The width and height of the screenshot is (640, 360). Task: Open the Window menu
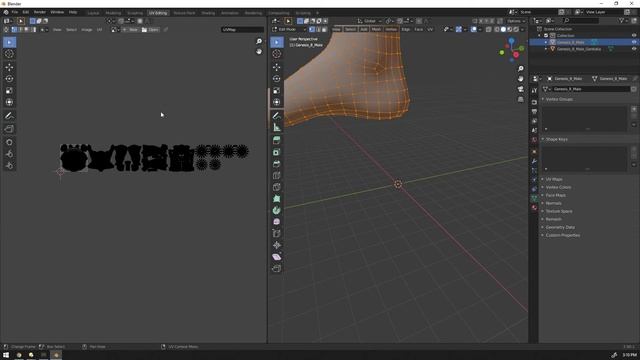tap(57, 12)
